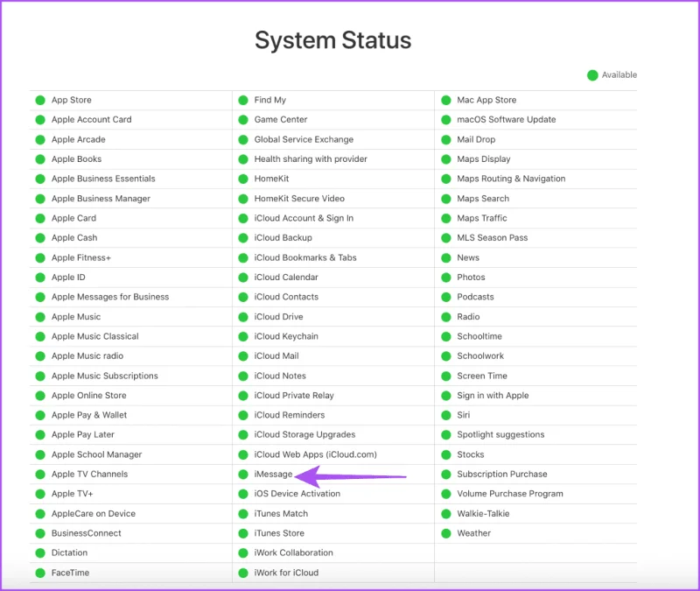
Task: Click the green status dot beside Mac App Store
Action: pyautogui.click(x=445, y=100)
